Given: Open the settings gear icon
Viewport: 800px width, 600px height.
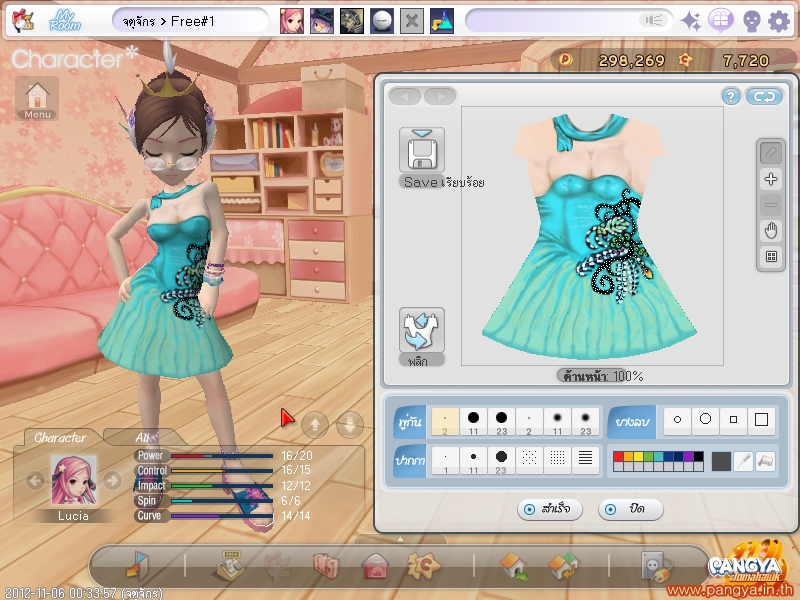Looking at the screenshot, I should coord(779,21).
